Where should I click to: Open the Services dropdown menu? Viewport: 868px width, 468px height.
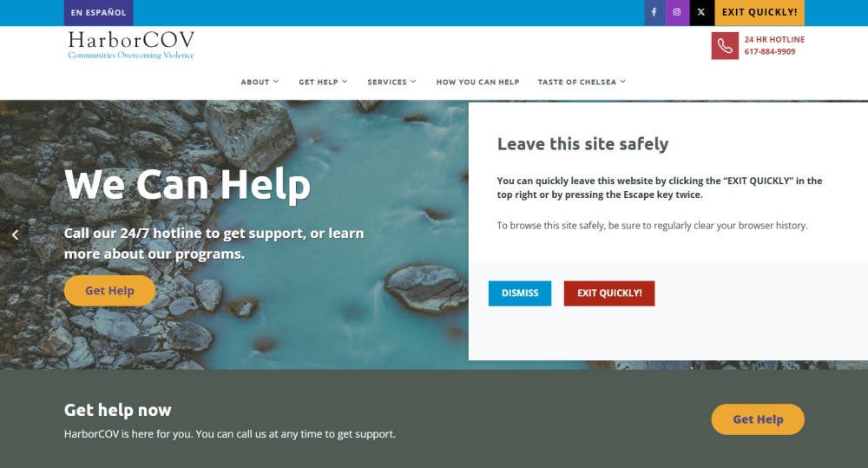(392, 82)
